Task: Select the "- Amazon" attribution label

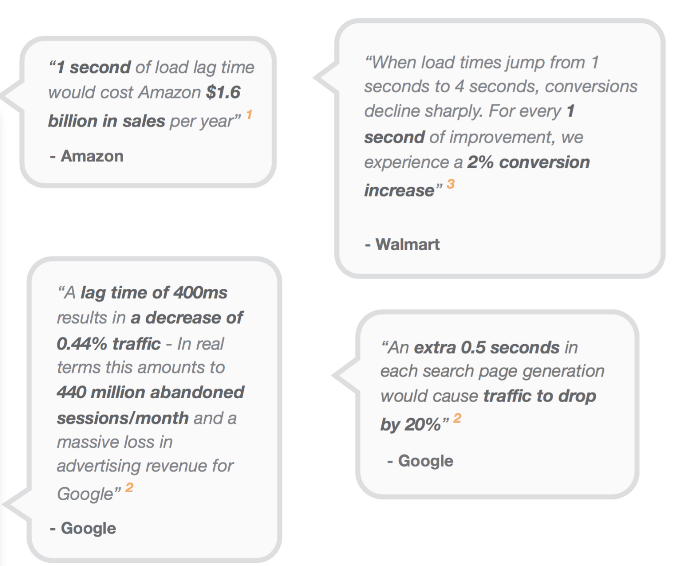Action: coord(86,156)
